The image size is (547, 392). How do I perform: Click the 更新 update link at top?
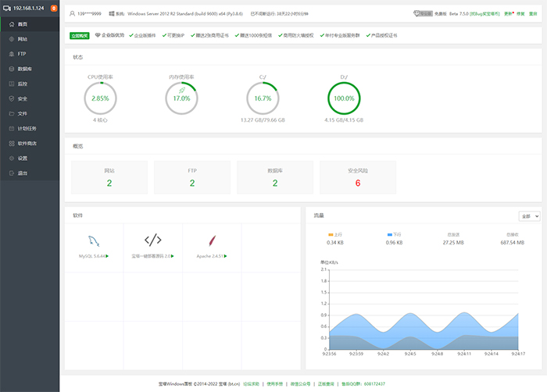(x=509, y=13)
